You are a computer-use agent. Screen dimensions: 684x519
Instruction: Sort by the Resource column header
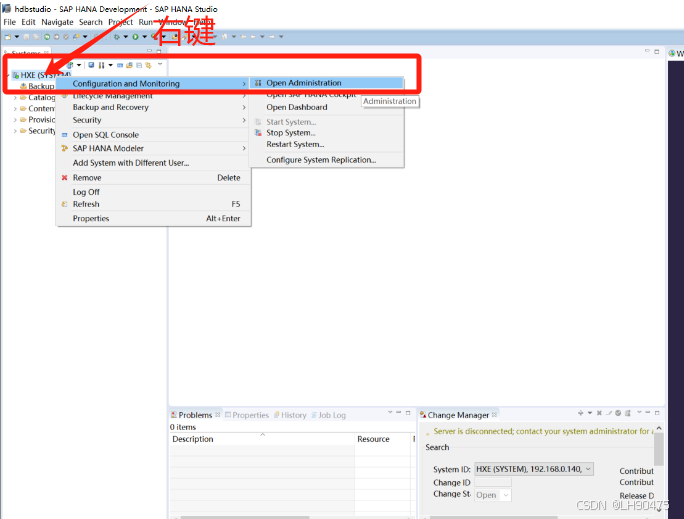tap(383, 439)
